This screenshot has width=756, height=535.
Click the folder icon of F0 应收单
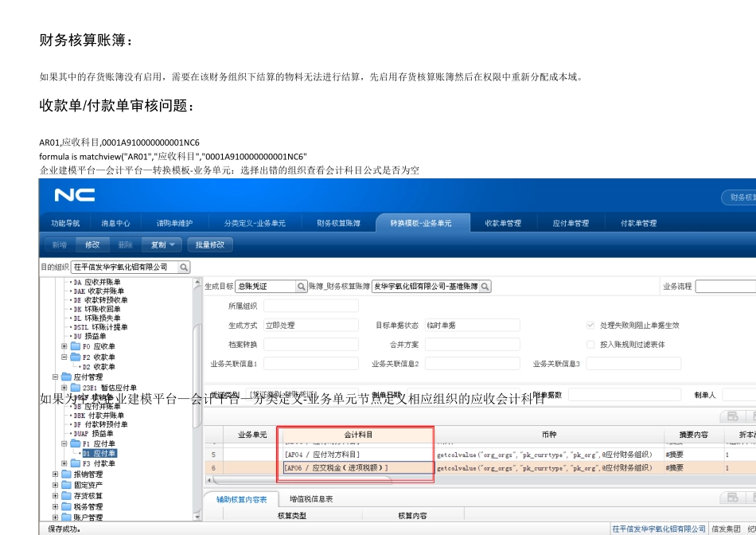[76, 346]
